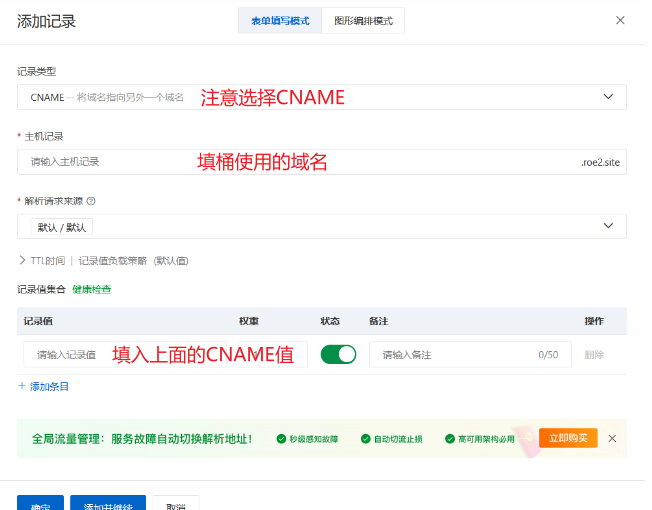Dismiss the 全局流量管理 promotion banner
652x510 pixels.
pos(612,438)
